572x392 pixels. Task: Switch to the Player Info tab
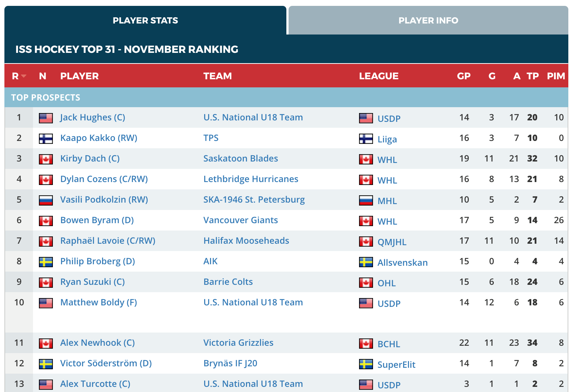coord(428,20)
